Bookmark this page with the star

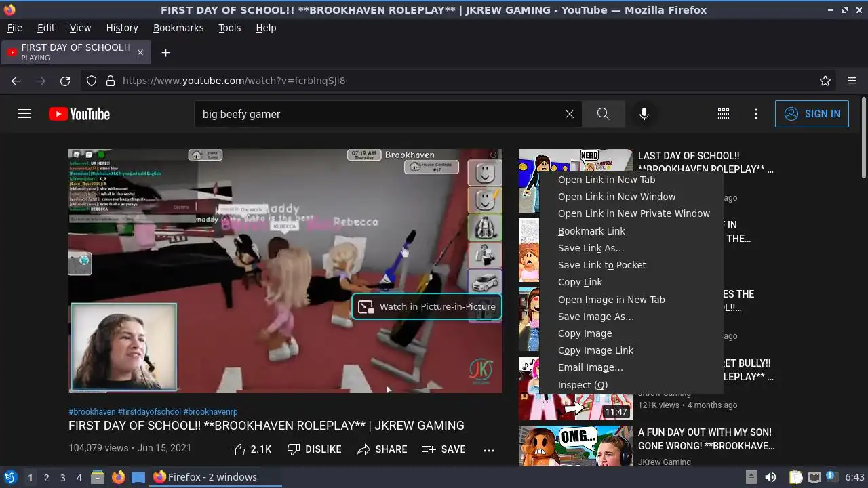click(825, 81)
